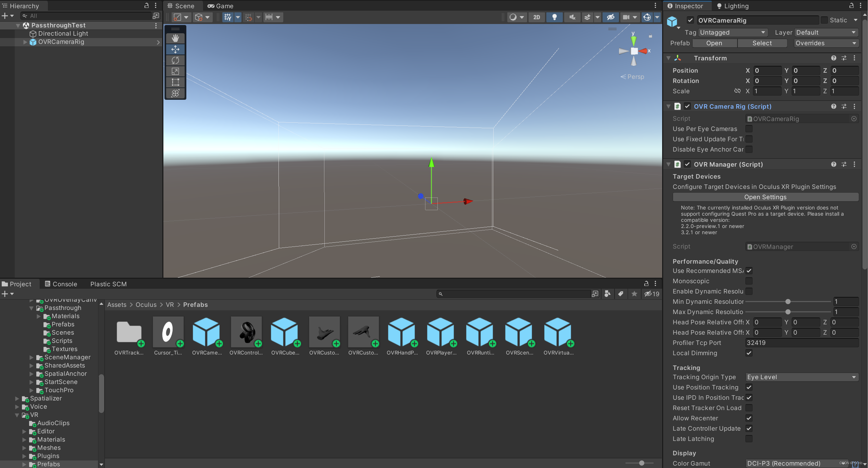Open the Console tab
The height and width of the screenshot is (468, 868).
click(61, 284)
